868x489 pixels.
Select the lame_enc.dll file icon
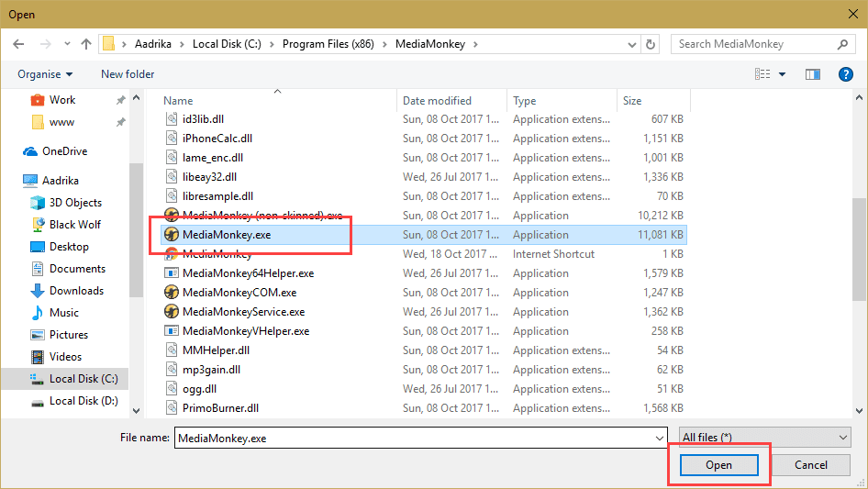172,158
